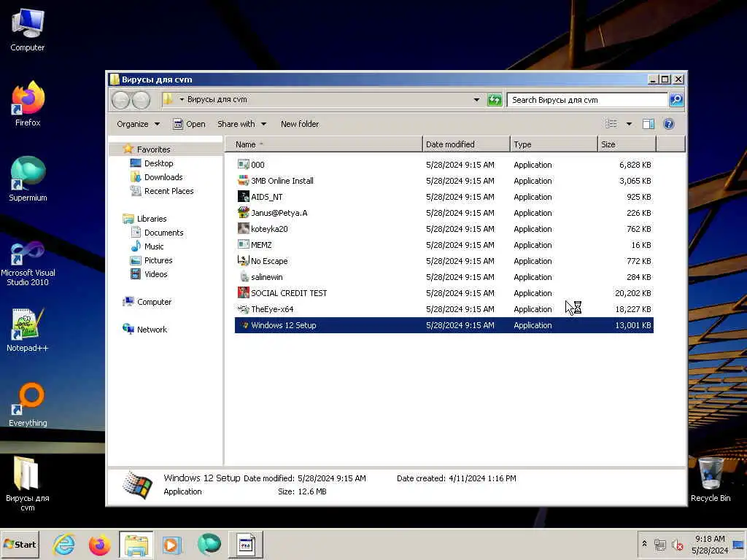Open Supermium from the taskbar
This screenshot has width=747, height=560.
click(209, 545)
